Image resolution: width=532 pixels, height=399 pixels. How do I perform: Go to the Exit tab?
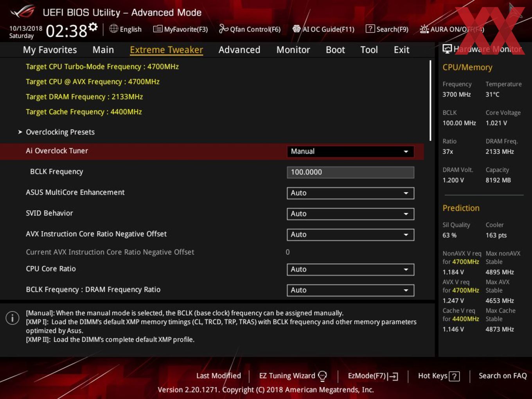[401, 50]
